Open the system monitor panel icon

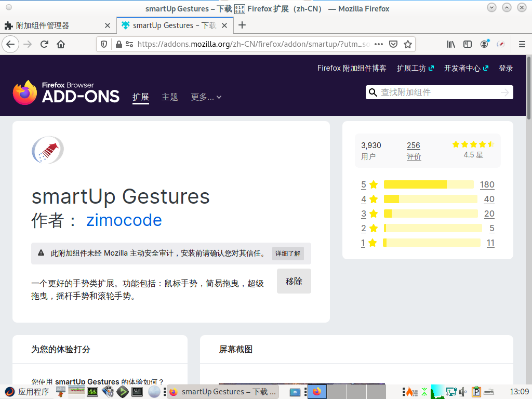(92, 392)
